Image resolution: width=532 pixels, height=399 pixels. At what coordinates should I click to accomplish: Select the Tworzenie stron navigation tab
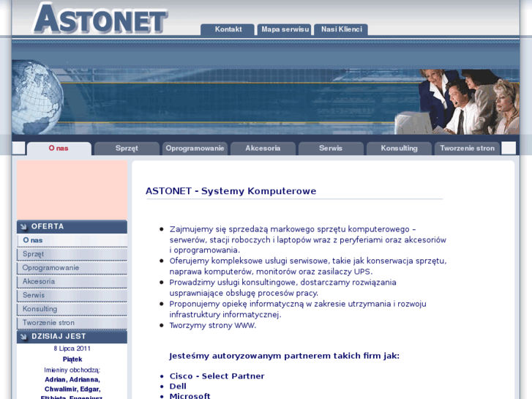coord(467,149)
